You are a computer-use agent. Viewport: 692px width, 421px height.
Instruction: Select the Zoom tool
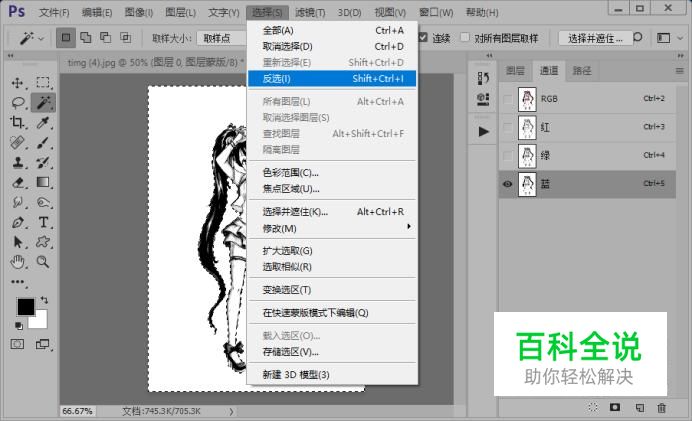43,262
